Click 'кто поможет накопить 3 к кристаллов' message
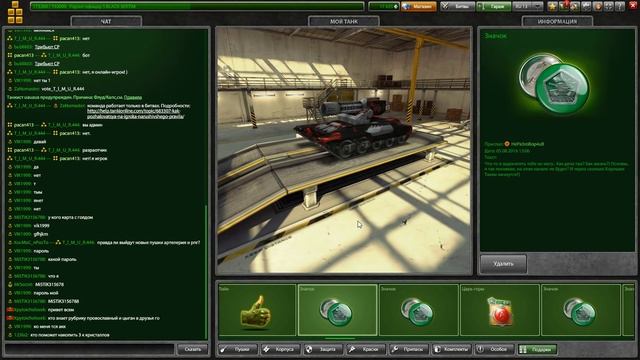Viewport: 640px width, 360px height. pos(70,335)
